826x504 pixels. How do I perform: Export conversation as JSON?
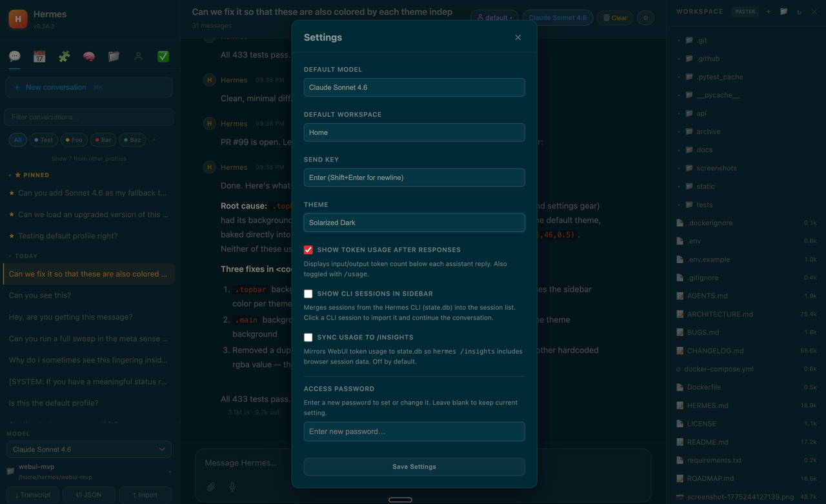[x=89, y=495]
